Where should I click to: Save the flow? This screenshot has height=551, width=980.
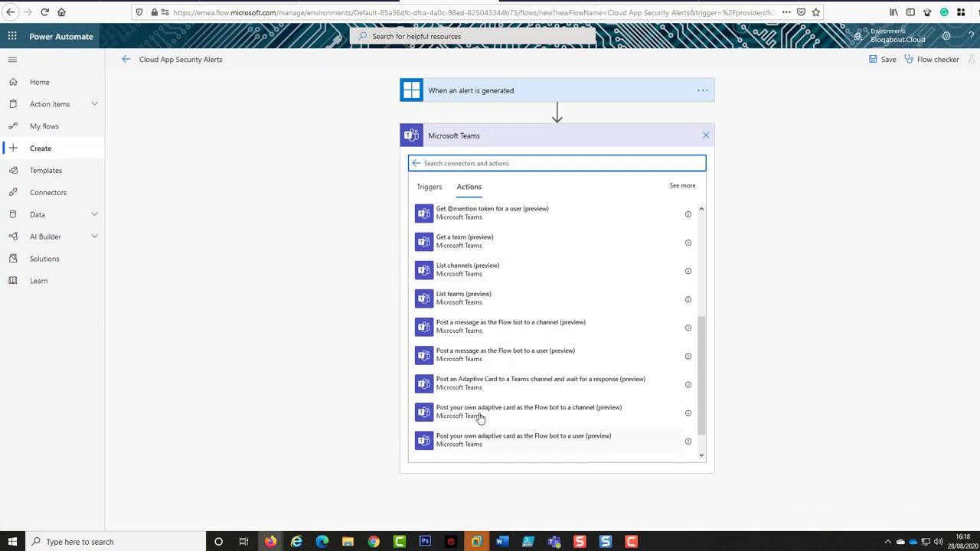click(x=883, y=59)
